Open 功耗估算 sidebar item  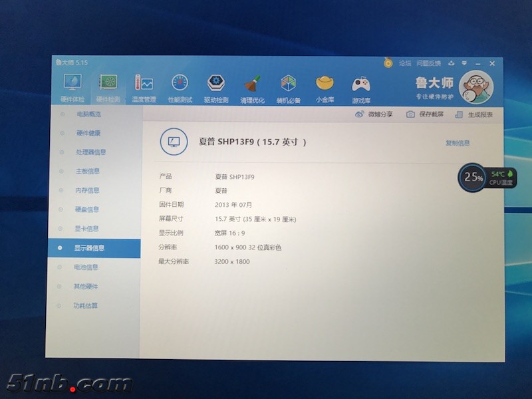click(86, 306)
